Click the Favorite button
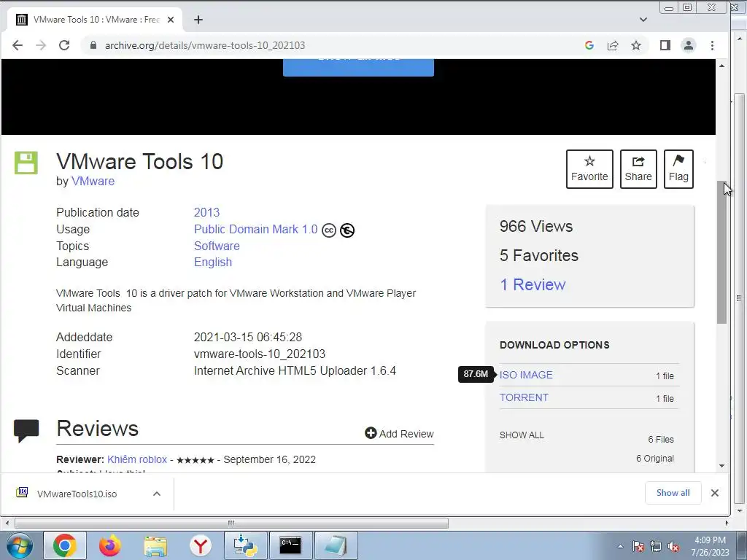Screen dimensions: 747x560 click(589, 169)
